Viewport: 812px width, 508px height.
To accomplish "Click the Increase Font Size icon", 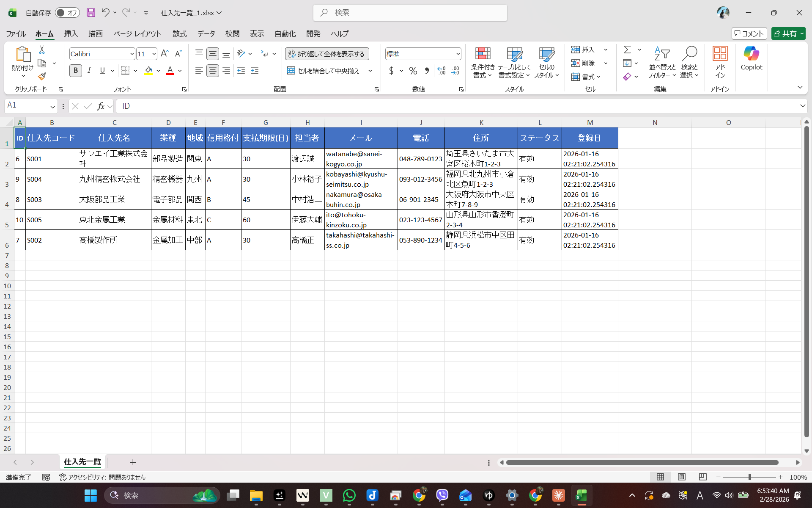I will tap(165, 54).
